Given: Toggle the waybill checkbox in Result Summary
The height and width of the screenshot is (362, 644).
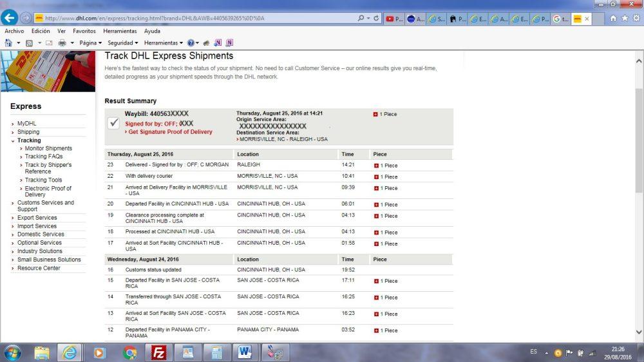Looking at the screenshot, I should tap(113, 123).
